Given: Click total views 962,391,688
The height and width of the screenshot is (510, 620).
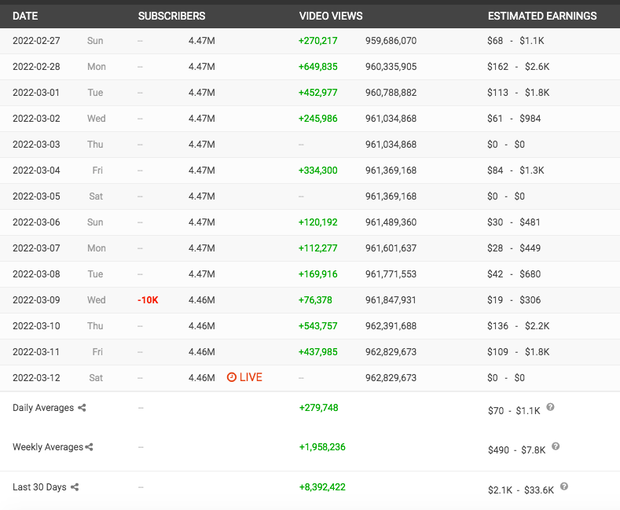Looking at the screenshot, I should 391,326.
